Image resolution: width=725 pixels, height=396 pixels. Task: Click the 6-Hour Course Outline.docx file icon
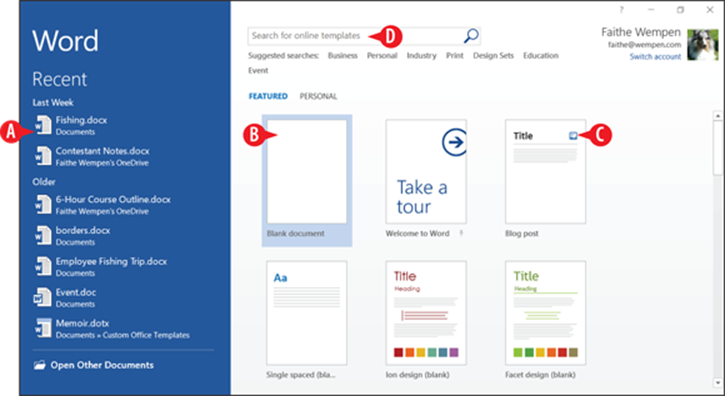[x=43, y=205]
